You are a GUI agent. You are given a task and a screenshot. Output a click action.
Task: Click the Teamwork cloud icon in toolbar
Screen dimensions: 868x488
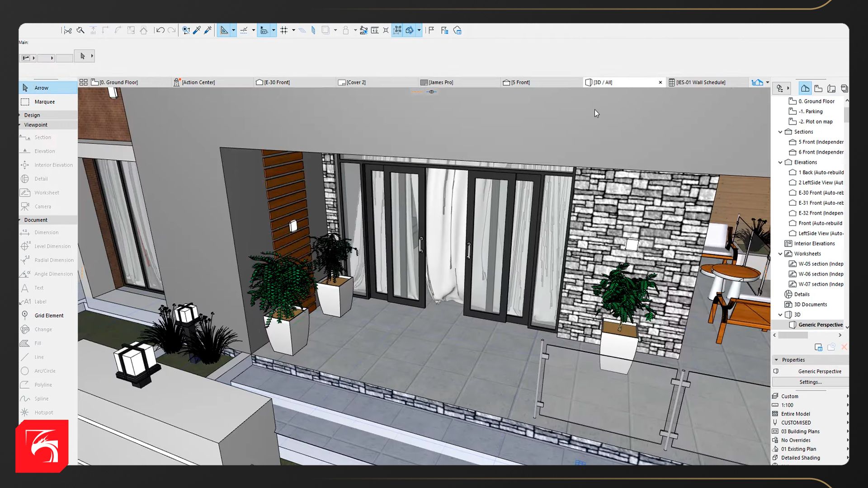coord(458,30)
